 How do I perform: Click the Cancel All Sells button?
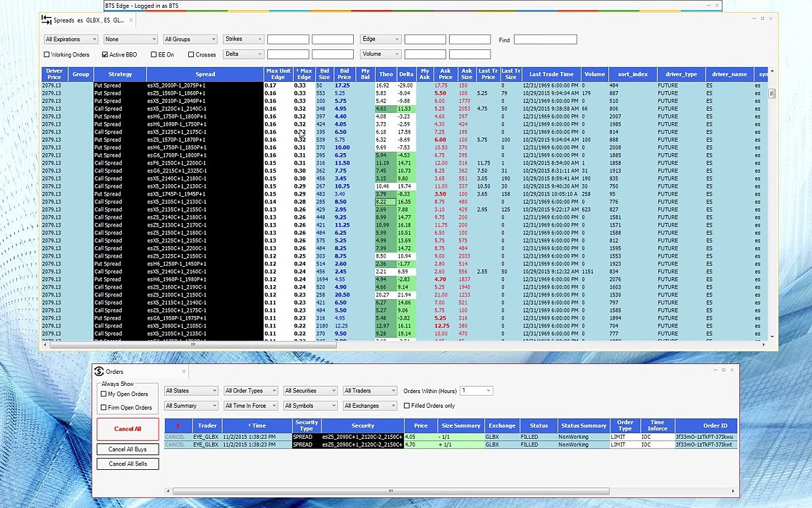(128, 464)
